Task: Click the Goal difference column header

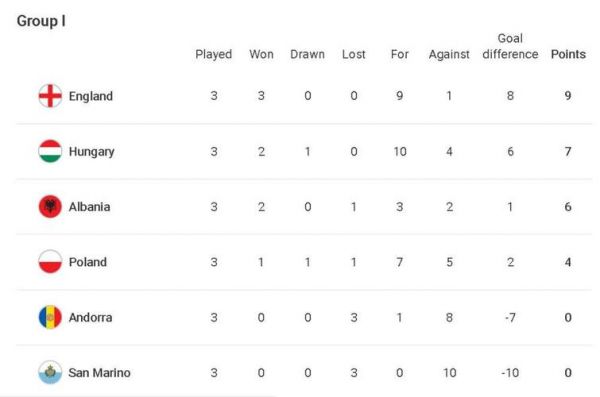Action: point(510,46)
